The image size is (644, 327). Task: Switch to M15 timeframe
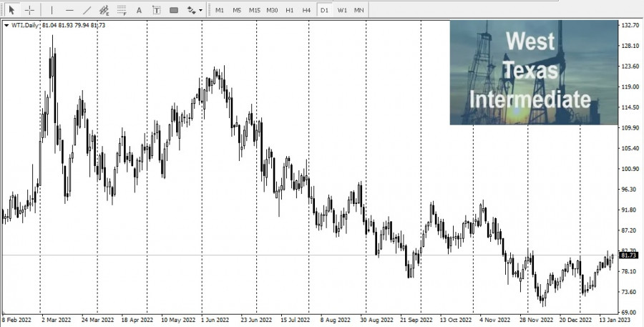pos(255,10)
